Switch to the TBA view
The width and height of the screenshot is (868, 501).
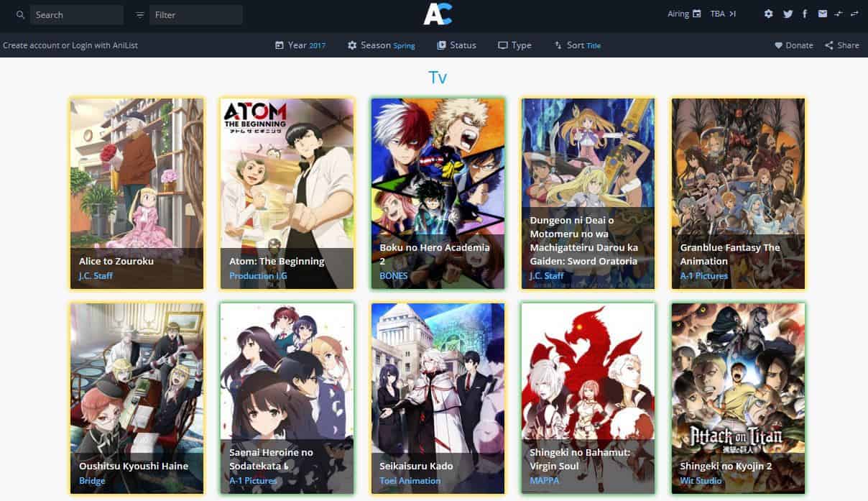pos(723,14)
